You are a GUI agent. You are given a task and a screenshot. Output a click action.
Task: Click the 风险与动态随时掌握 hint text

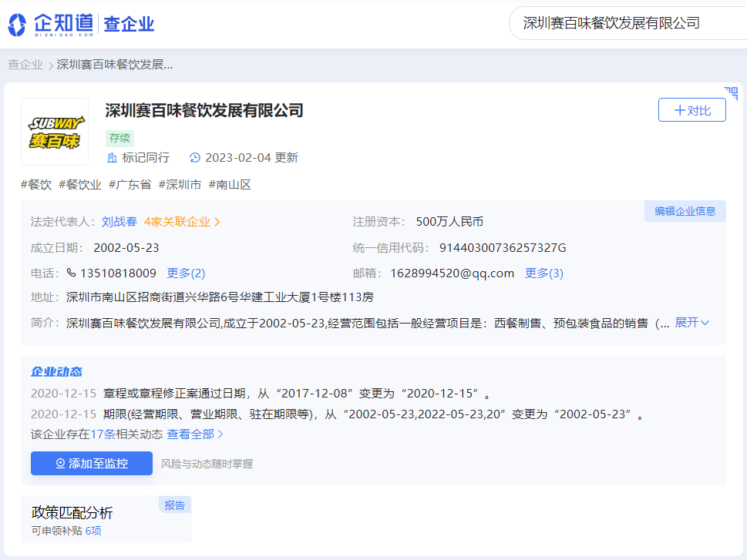[207, 464]
